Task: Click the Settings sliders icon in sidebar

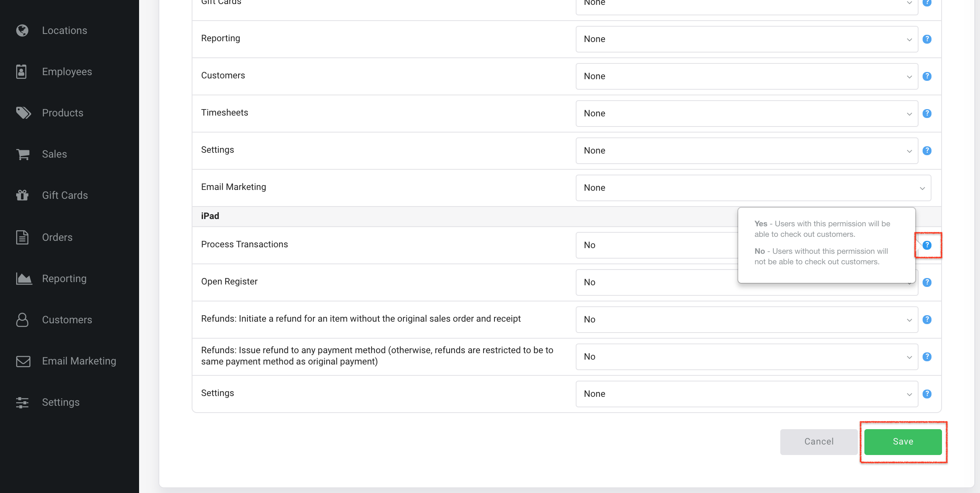Action: 22,402
